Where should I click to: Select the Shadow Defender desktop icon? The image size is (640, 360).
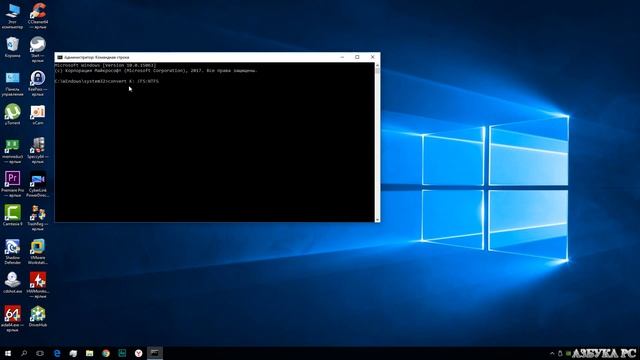click(x=12, y=251)
